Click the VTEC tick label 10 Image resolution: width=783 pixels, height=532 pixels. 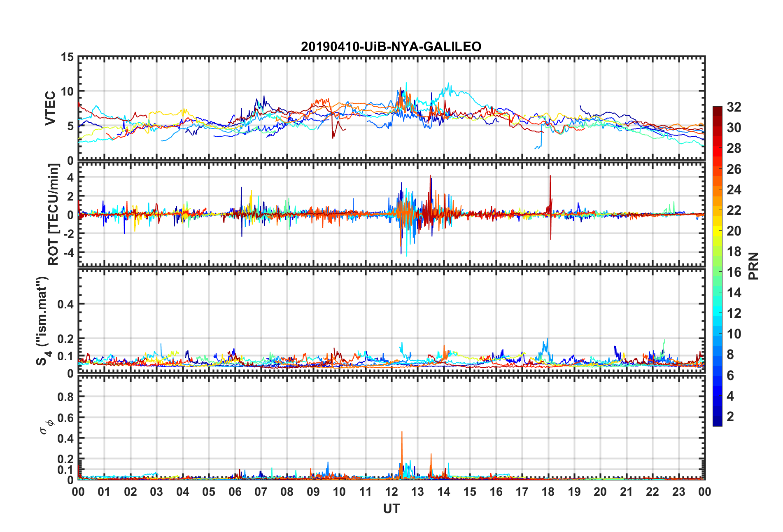point(68,91)
